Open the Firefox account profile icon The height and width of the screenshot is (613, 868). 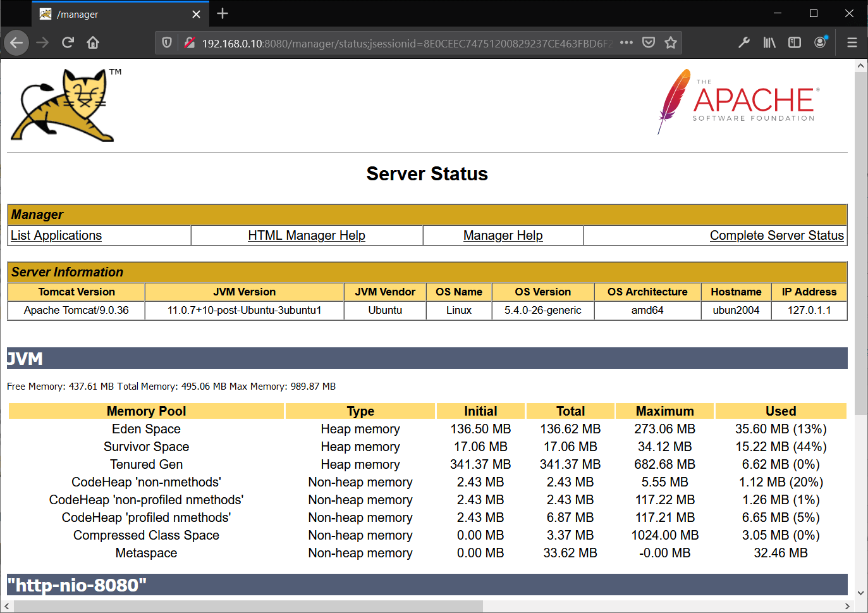[821, 43]
